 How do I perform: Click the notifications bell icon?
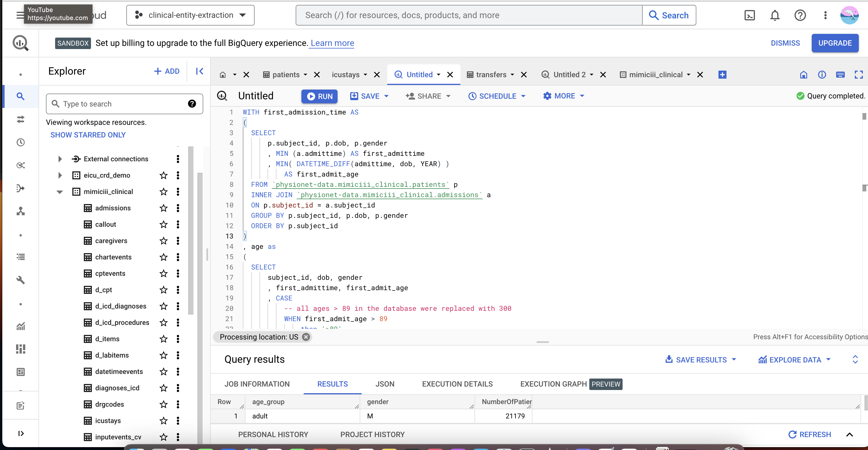tap(775, 15)
